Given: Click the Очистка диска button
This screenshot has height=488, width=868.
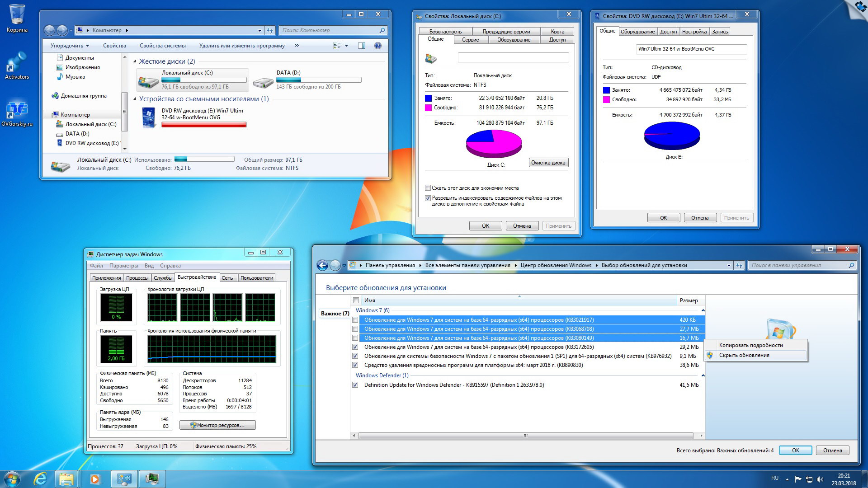Looking at the screenshot, I should pyautogui.click(x=548, y=163).
